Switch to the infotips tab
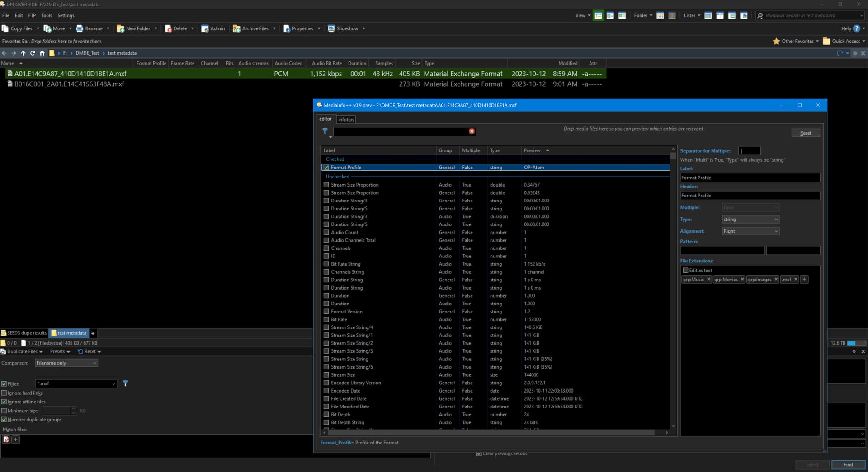The image size is (868, 472). coord(346,120)
